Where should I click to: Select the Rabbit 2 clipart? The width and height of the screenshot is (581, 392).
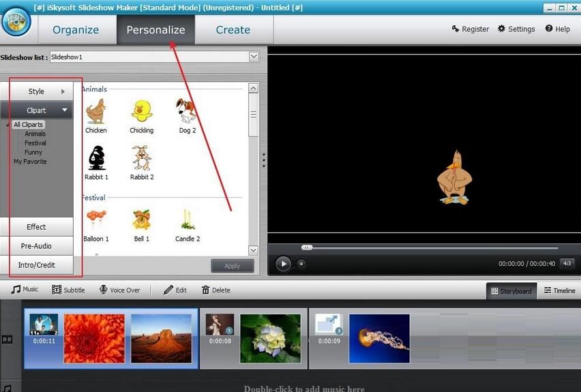(x=142, y=163)
